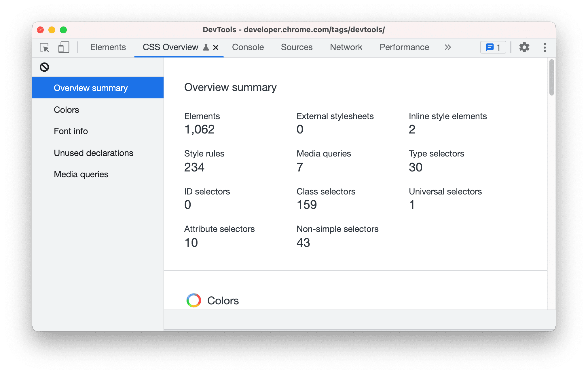Click the chat/comments icon showing 1

pos(493,47)
